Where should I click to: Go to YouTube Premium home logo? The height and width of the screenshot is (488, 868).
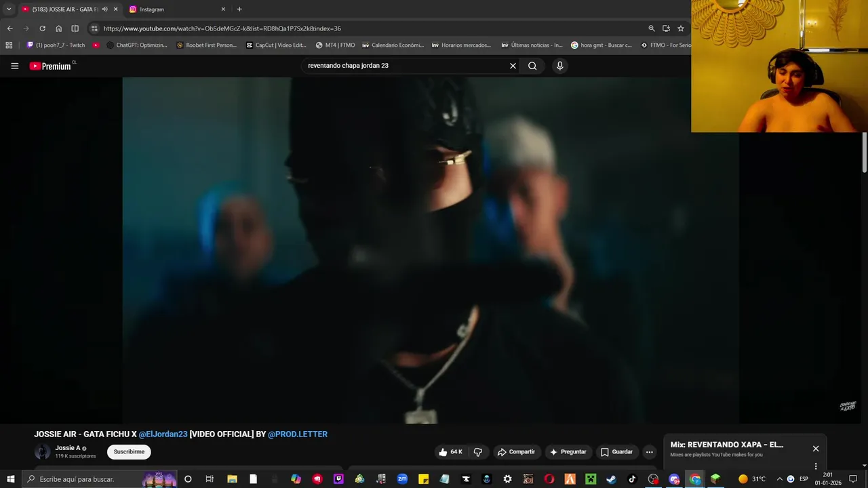pyautogui.click(x=50, y=66)
